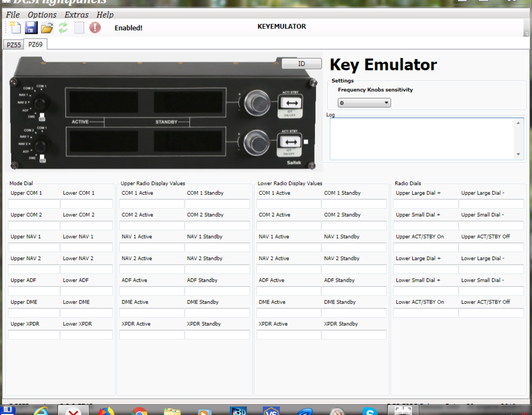
Task: Click Lower Radio NAV 1 Standby field
Action: (x=354, y=247)
